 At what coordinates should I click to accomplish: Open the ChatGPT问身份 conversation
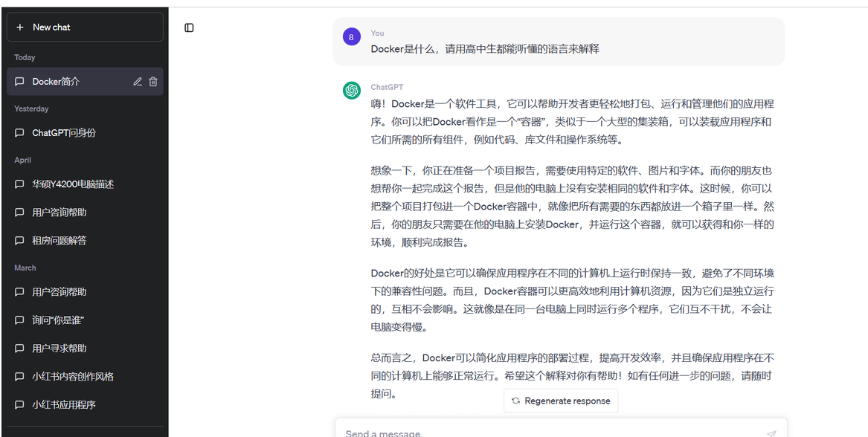tap(85, 133)
